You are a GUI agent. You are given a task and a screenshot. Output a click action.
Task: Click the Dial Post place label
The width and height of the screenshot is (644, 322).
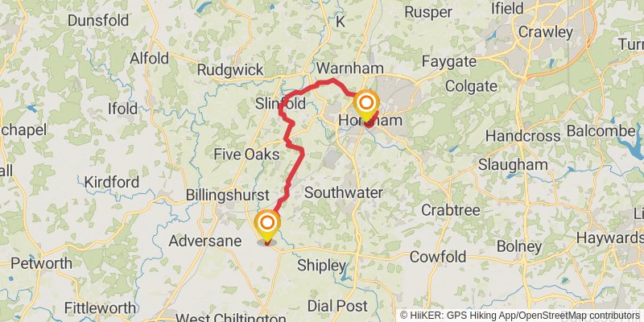coord(337,306)
